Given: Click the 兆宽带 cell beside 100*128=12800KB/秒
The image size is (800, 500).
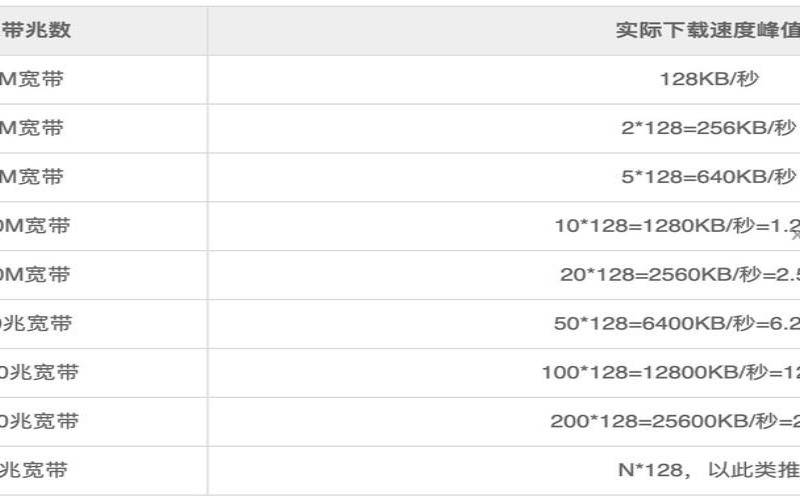Looking at the screenshot, I should tap(40, 373).
